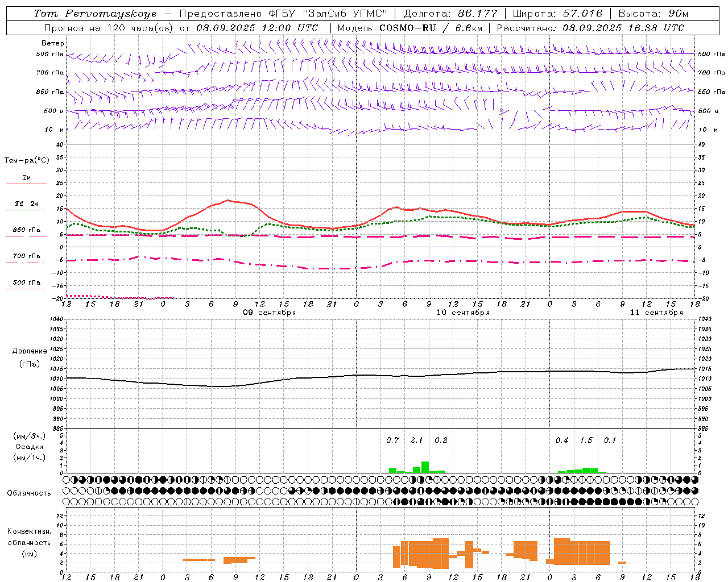Click the '0.4' precipitation amount value
Image resolution: width=728 pixels, height=582 pixels.
[x=562, y=440]
